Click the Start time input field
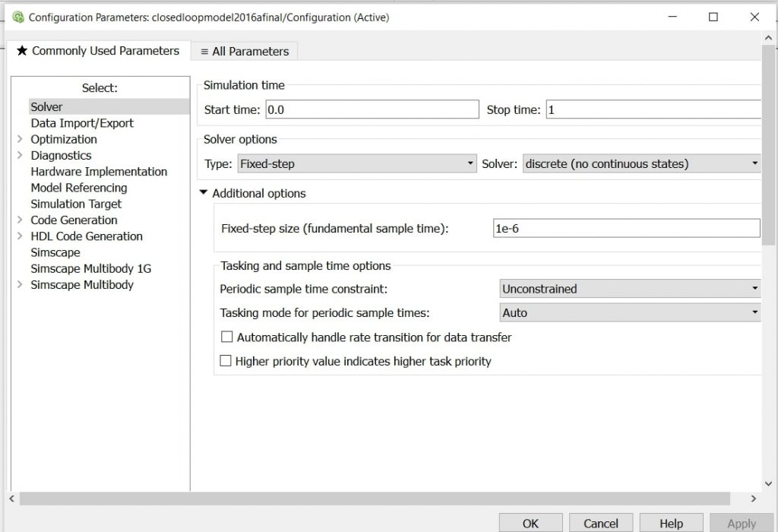This screenshot has width=778, height=532. 372,109
